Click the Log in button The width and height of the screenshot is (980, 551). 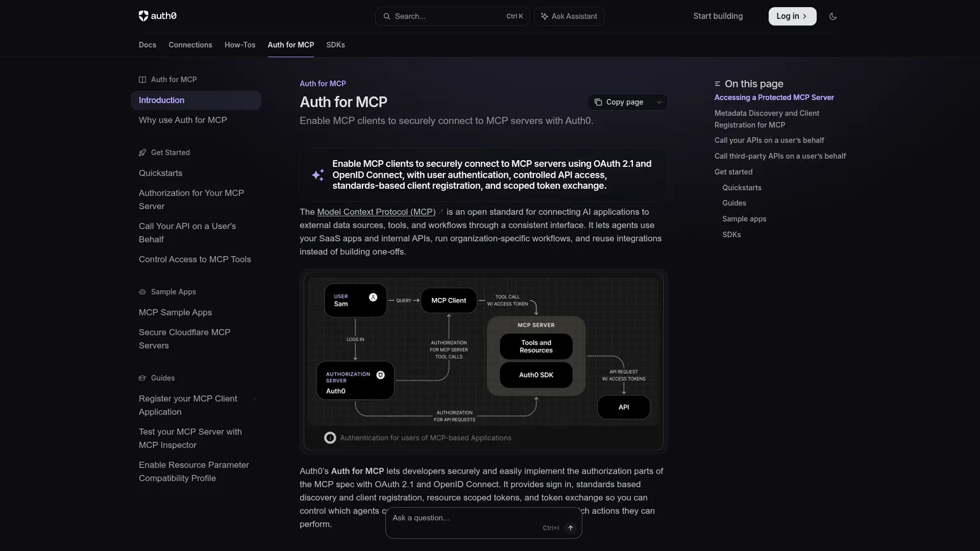[x=792, y=17]
